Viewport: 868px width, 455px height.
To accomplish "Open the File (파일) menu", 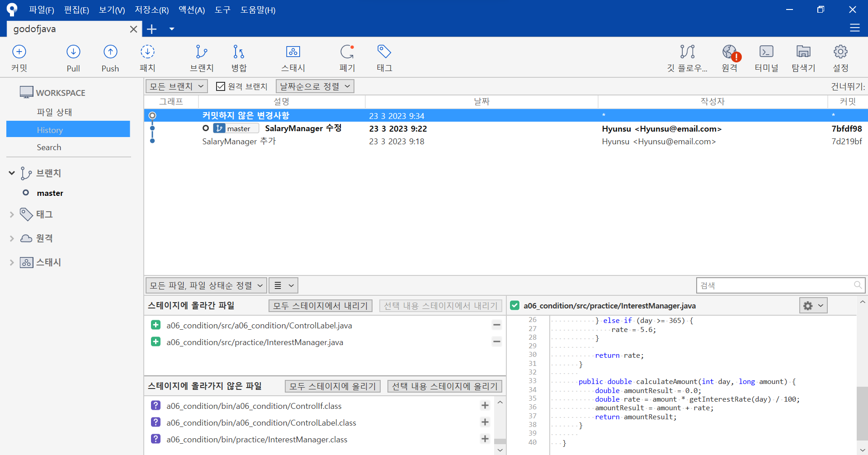I will click(42, 10).
